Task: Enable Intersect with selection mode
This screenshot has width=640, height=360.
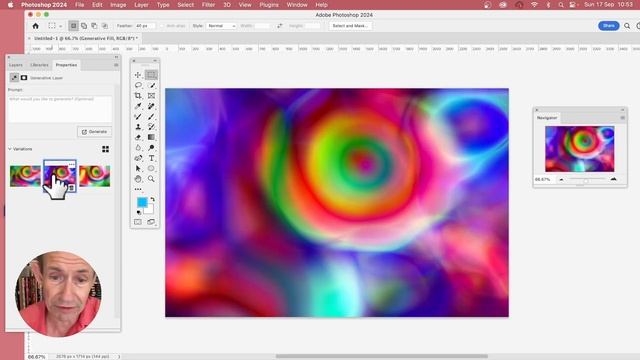Action: [x=105, y=26]
